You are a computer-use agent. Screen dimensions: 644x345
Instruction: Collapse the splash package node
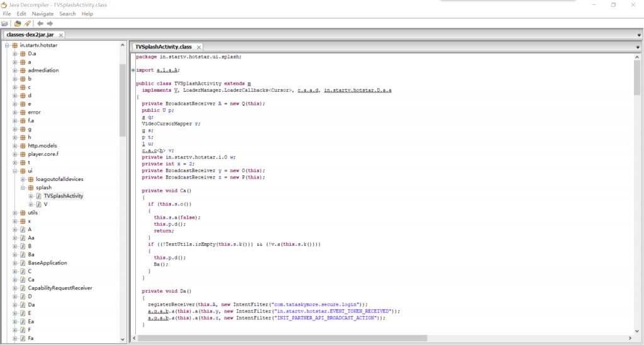coord(23,187)
